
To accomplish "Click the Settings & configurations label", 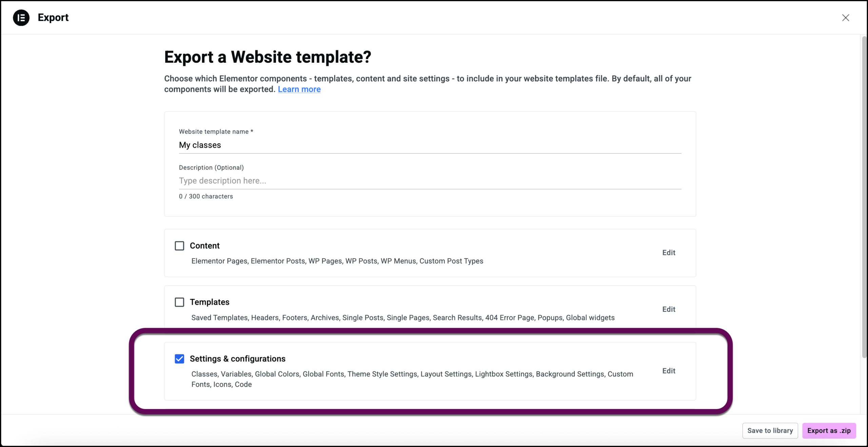I will point(237,359).
